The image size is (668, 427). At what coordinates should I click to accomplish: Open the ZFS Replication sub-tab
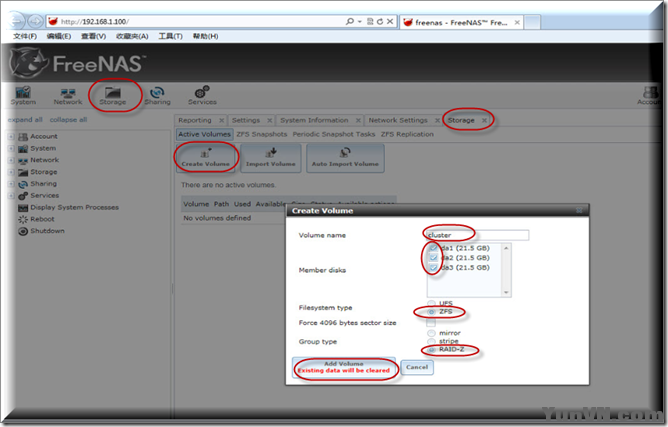[407, 134]
